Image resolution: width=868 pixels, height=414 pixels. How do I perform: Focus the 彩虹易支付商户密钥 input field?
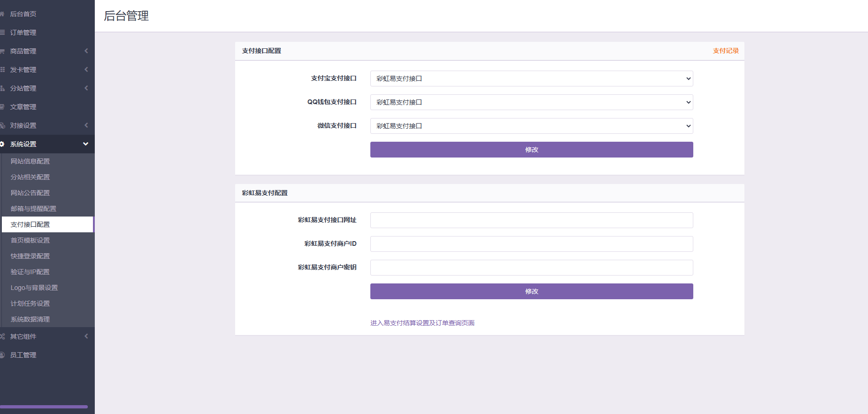point(532,268)
